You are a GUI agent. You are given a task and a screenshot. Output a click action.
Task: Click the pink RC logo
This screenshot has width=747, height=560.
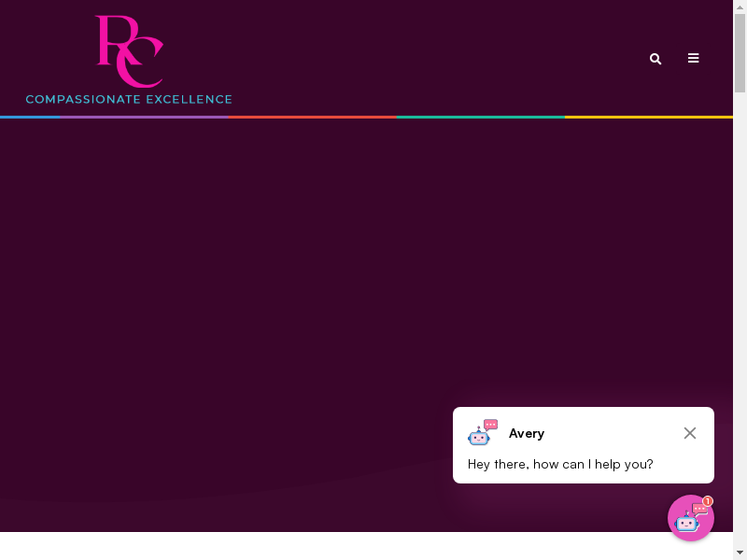point(129,51)
